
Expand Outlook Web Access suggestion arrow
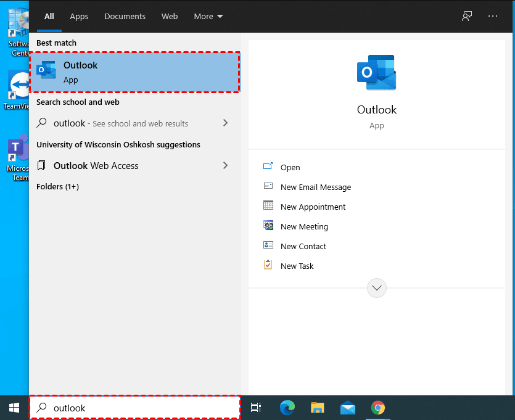(x=225, y=165)
